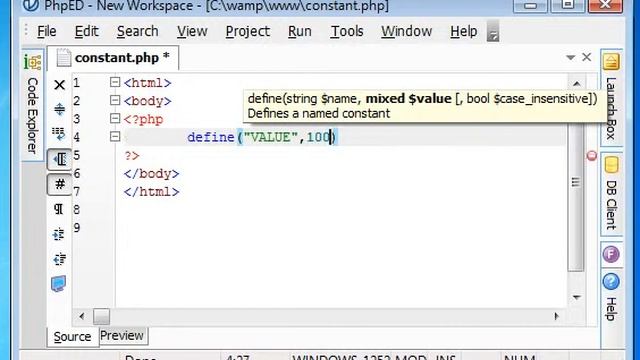Open the File menu

point(47,31)
